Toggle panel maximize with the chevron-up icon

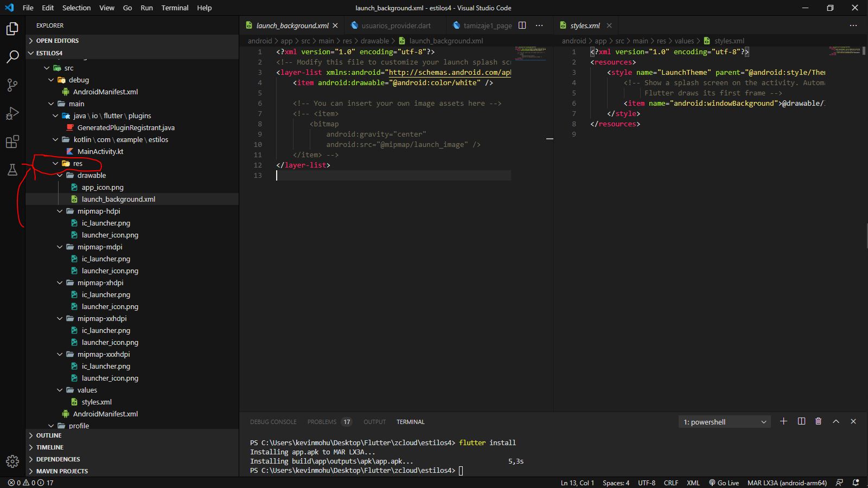pos(836,421)
